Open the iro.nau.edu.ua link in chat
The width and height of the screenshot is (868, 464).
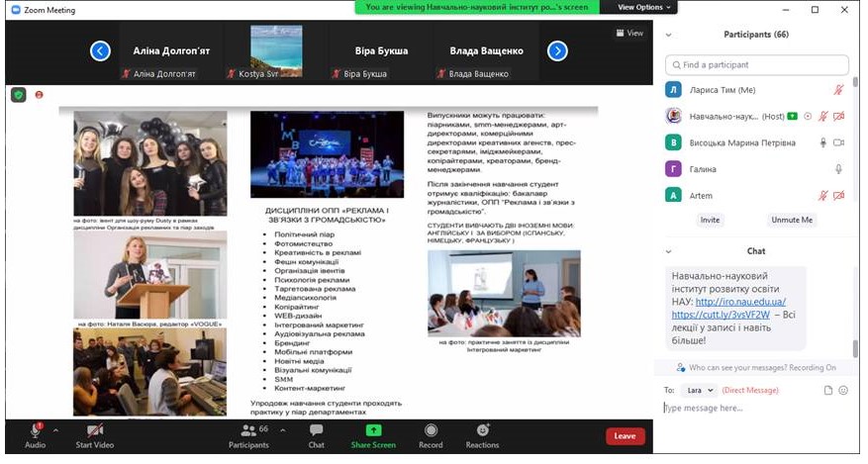click(740, 302)
